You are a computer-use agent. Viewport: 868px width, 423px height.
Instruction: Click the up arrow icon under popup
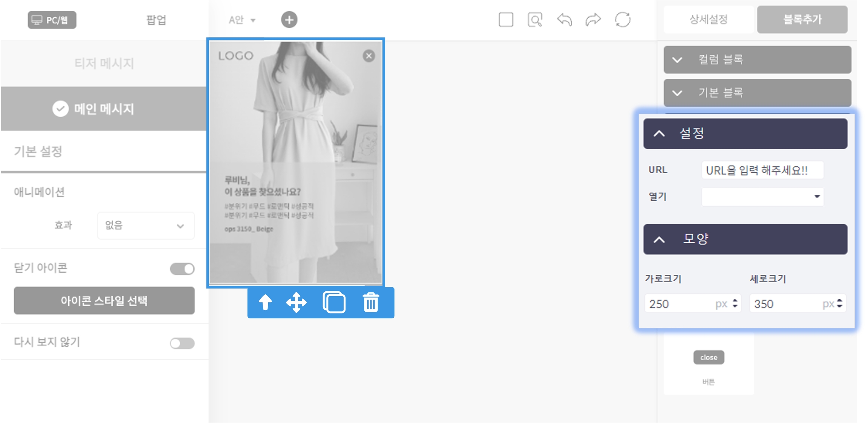265,302
